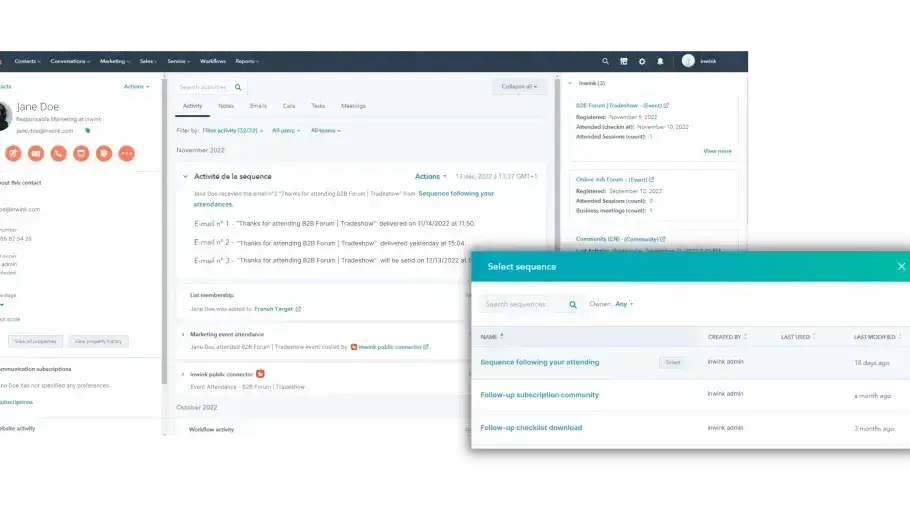Expand the Collapse all dropdown
Viewport: 910px width, 512px height.
coord(519,87)
